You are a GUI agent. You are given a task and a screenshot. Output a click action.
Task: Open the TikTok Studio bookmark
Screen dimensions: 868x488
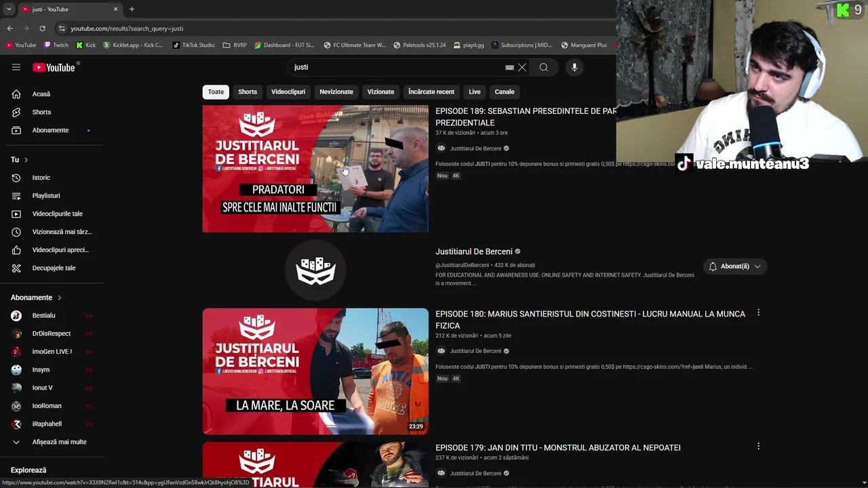193,45
